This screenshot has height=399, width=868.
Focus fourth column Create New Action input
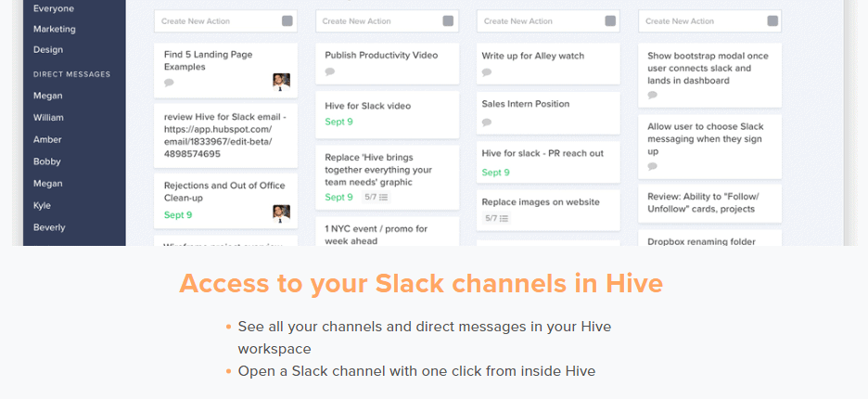pyautogui.click(x=709, y=21)
